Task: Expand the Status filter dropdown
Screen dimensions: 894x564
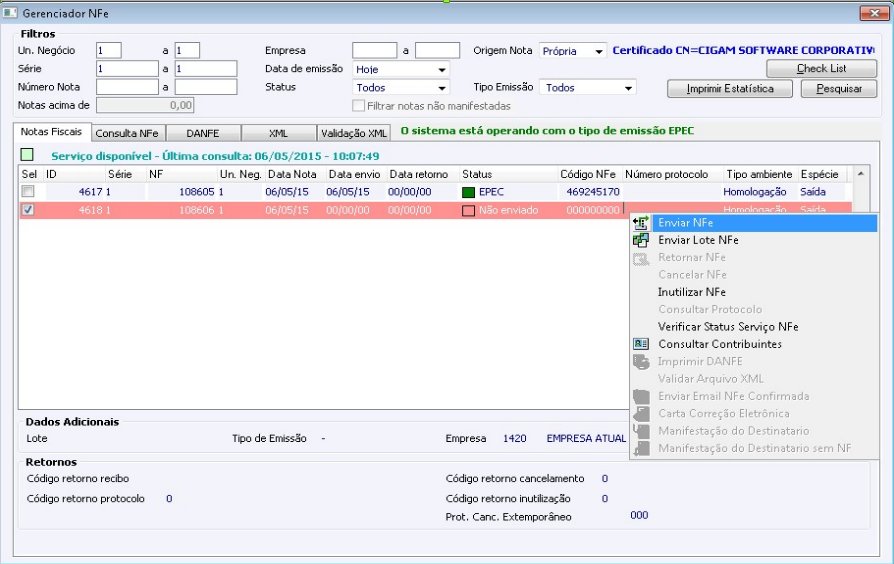Action: pyautogui.click(x=442, y=88)
